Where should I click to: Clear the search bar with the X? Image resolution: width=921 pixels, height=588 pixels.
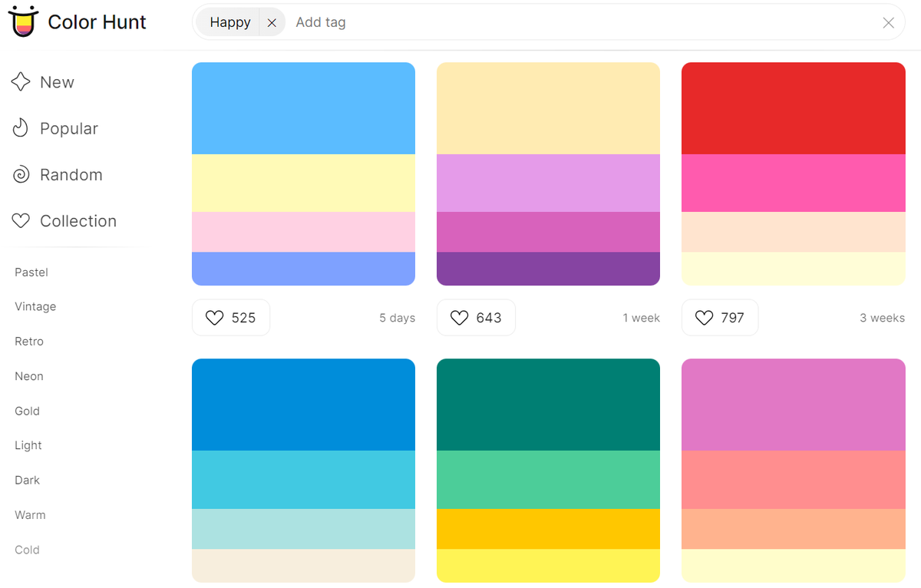pos(889,22)
